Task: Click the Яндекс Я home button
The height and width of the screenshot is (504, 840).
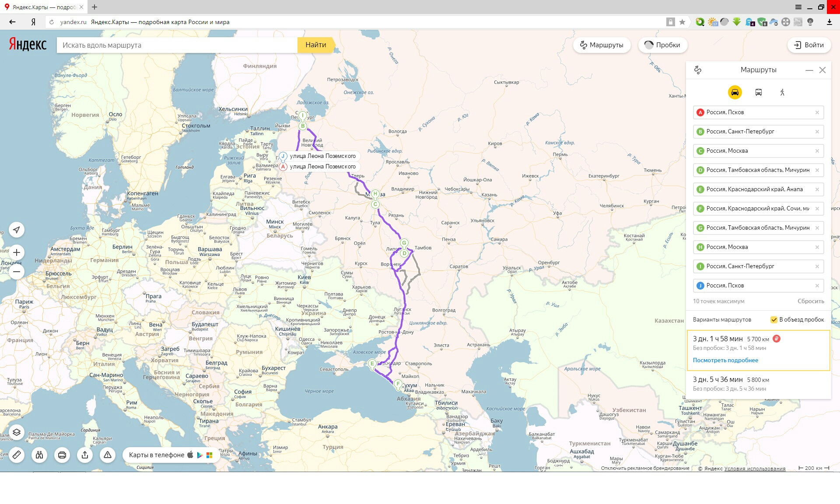Action: 33,22
